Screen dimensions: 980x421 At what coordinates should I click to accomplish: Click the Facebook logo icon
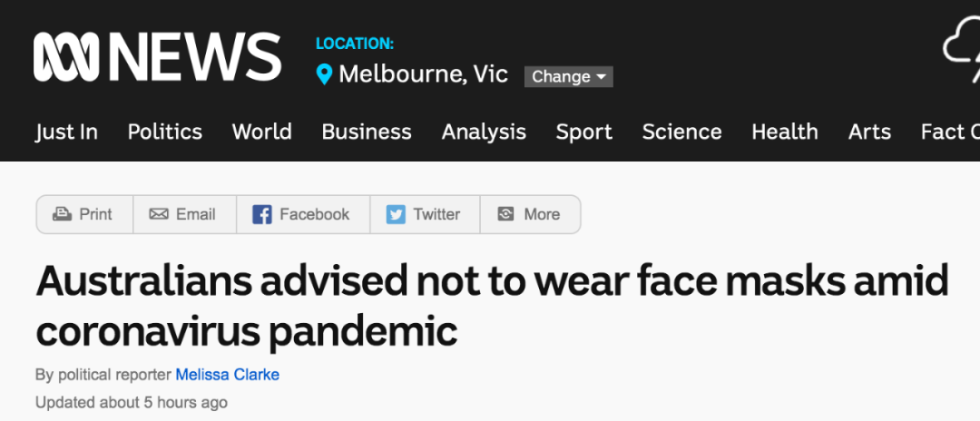[x=262, y=214]
